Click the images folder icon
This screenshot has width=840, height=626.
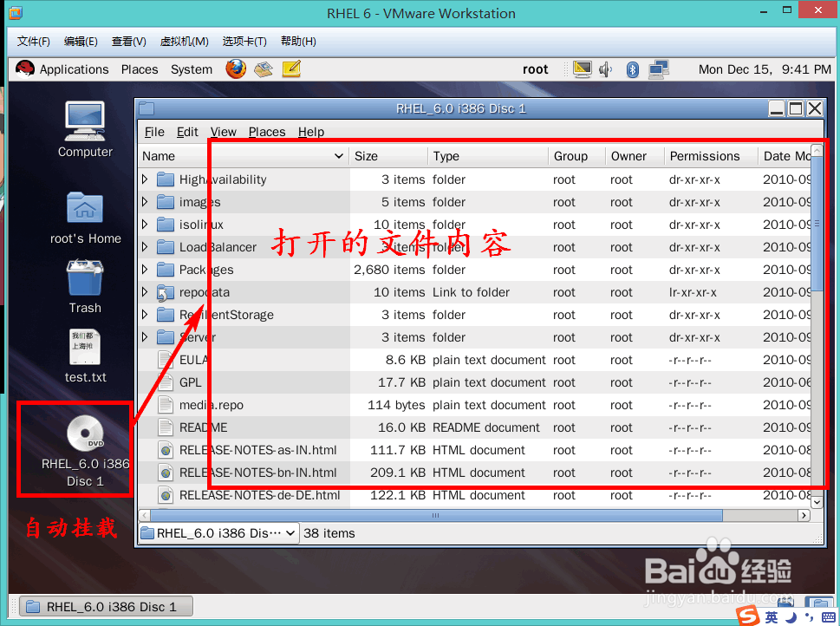166,202
